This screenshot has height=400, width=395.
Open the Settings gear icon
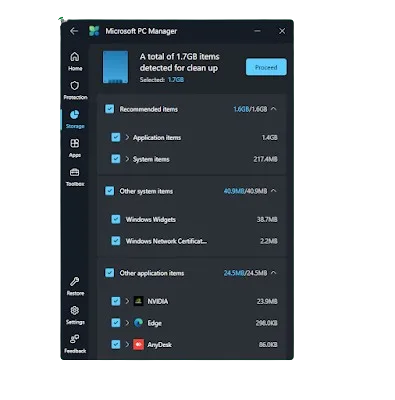pos(75,310)
